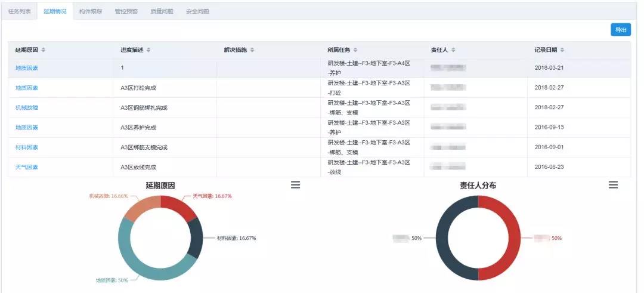Click the sort icon next to 延期原因 header
The image size is (644, 293).
[43, 50]
